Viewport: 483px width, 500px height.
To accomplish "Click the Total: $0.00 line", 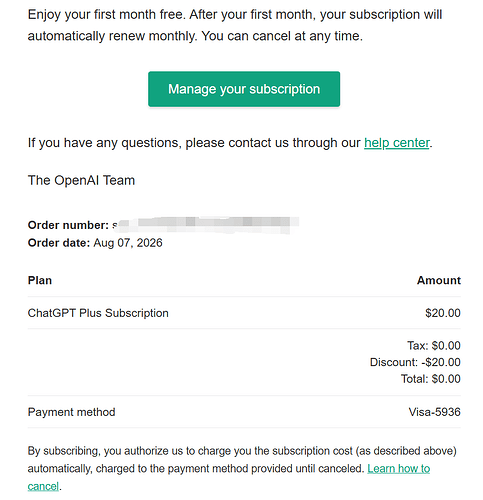I will point(431,379).
